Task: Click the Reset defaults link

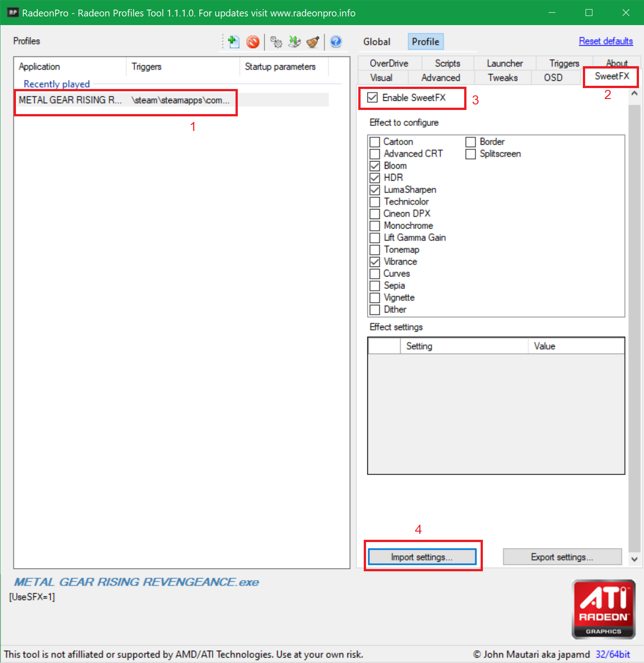Action: tap(606, 41)
